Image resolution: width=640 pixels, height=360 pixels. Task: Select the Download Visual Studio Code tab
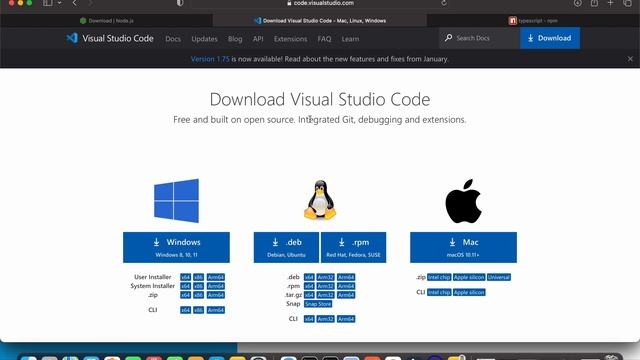(320, 20)
